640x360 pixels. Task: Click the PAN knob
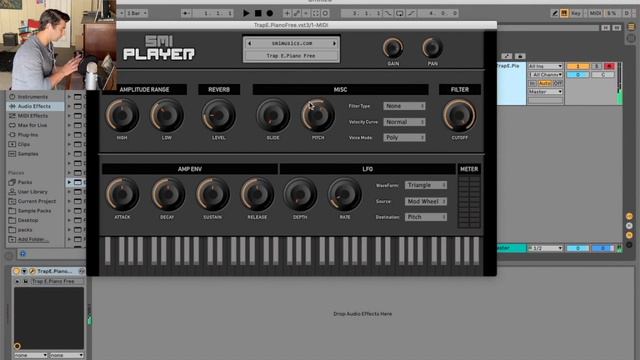pyautogui.click(x=432, y=48)
